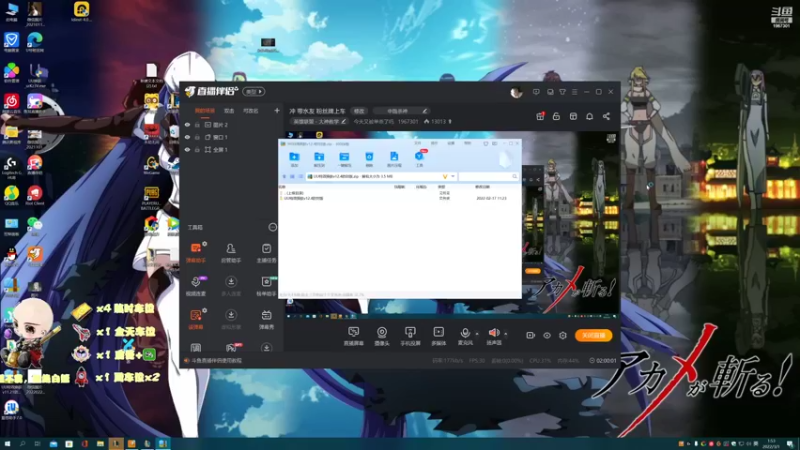Toggle the lock on the 窗口 1 source
Screen dimensions: 800x450
197,137
